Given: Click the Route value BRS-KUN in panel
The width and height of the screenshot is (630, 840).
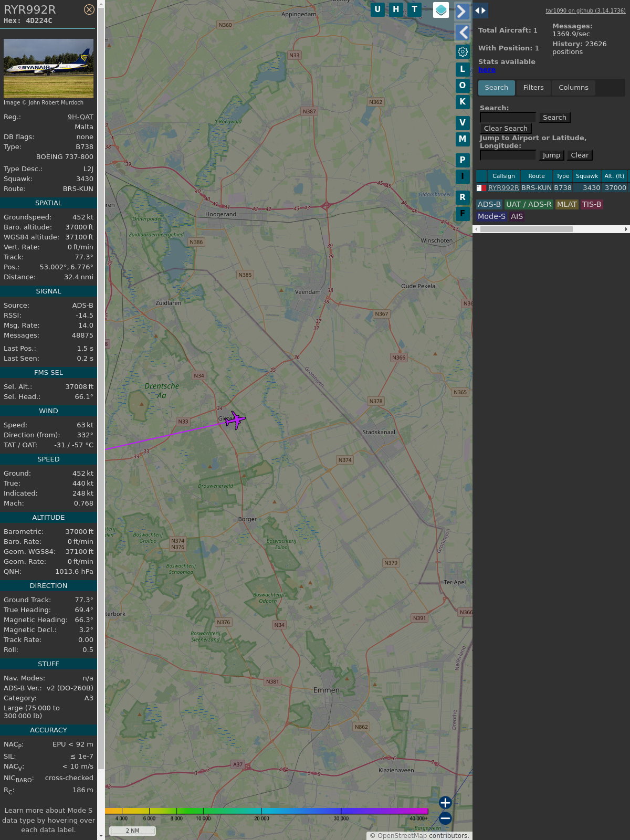Looking at the screenshot, I should (x=78, y=189).
